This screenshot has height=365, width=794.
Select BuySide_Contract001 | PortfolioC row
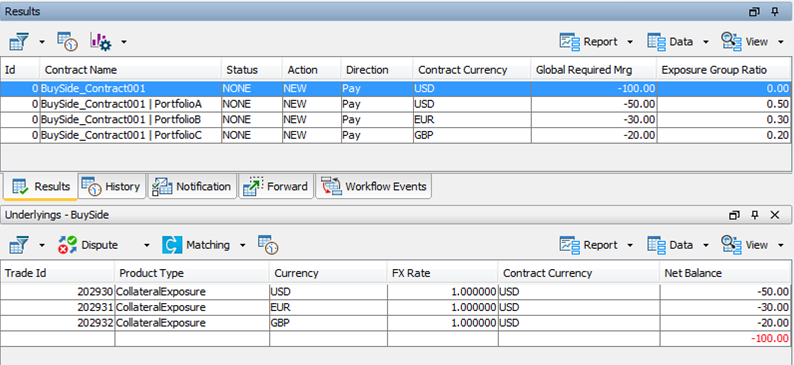(395, 136)
